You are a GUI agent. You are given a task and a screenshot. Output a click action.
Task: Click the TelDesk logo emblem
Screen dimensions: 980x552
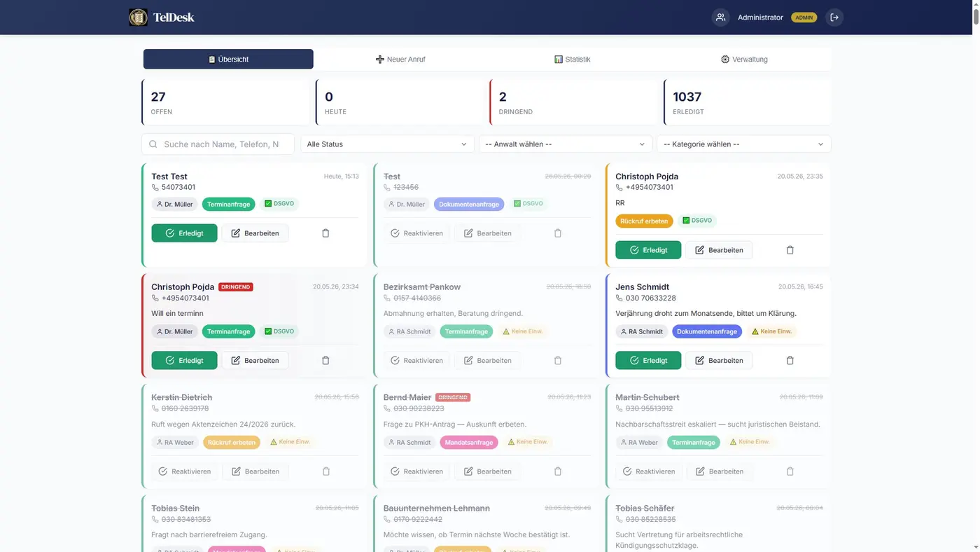pos(139,18)
